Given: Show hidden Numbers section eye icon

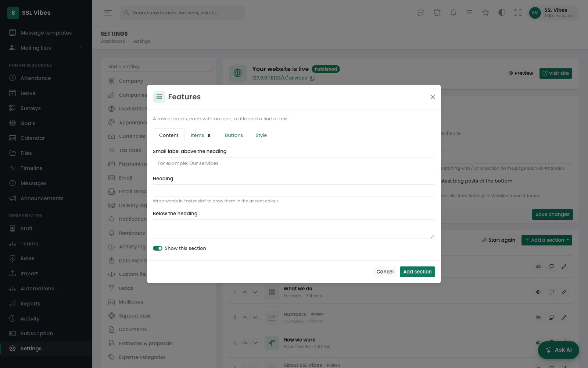Looking at the screenshot, I should point(538,318).
